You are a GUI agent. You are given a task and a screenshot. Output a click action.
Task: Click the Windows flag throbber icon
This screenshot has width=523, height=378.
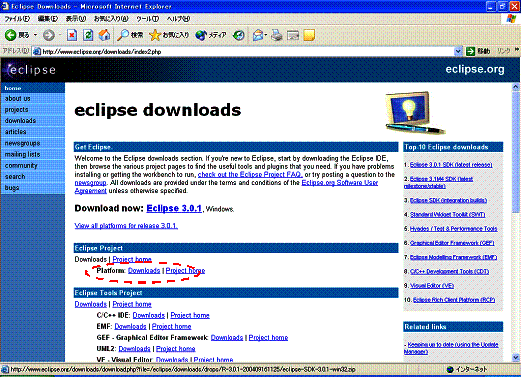[x=511, y=18]
